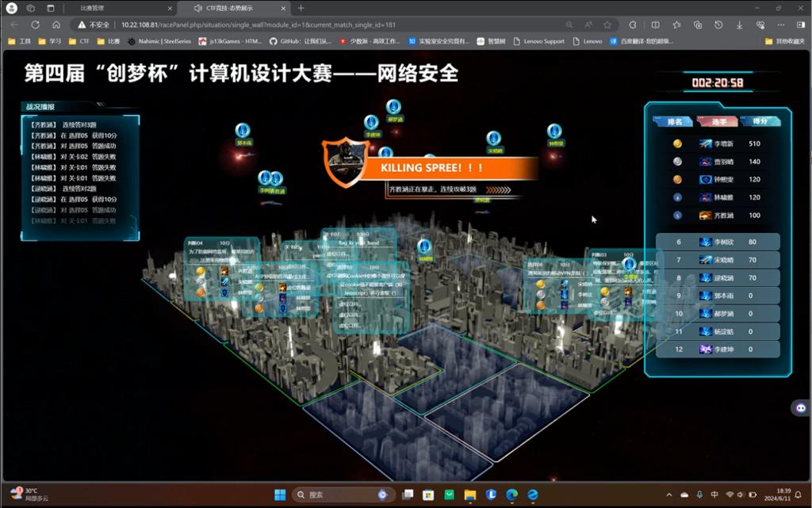Viewport: 812px width, 508px height.
Task: Click the browser home icon
Action: click(x=56, y=25)
